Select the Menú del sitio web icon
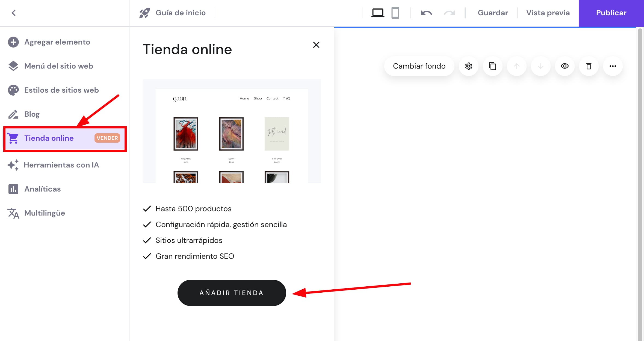 [x=13, y=66]
